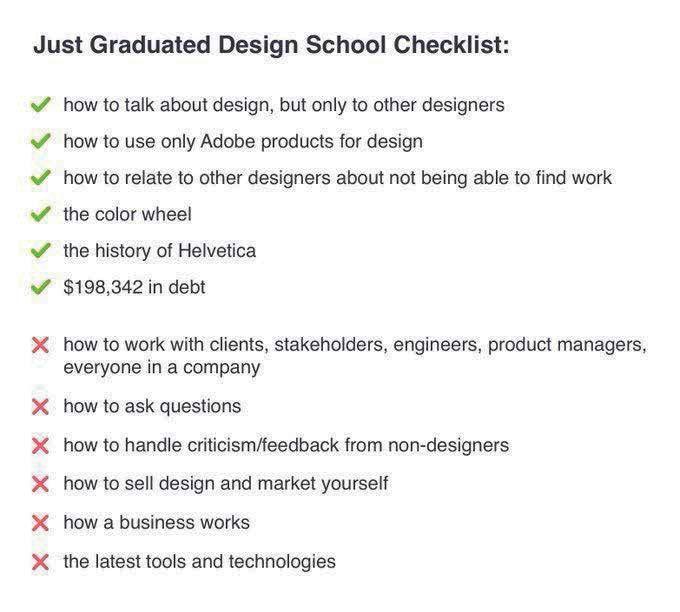Click the text "the color wheel"
The height and width of the screenshot is (612, 680).
click(x=127, y=214)
